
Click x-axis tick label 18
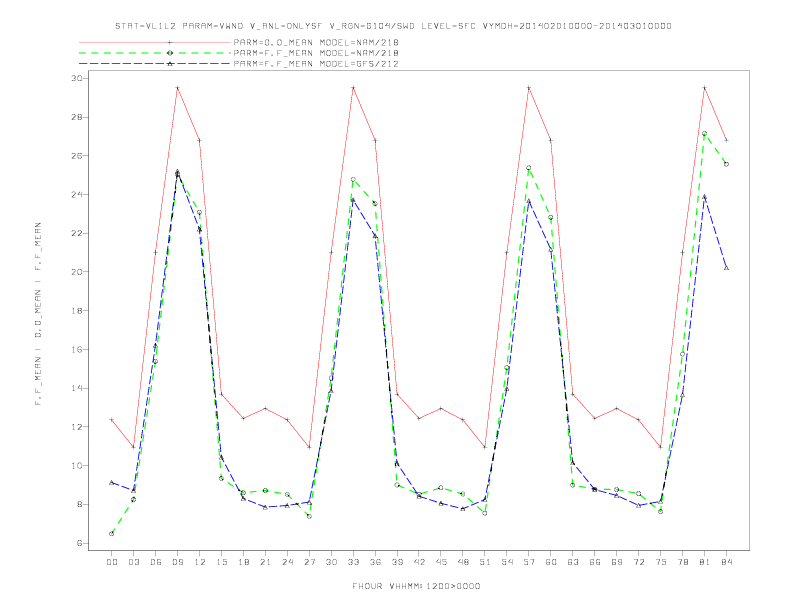[243, 562]
